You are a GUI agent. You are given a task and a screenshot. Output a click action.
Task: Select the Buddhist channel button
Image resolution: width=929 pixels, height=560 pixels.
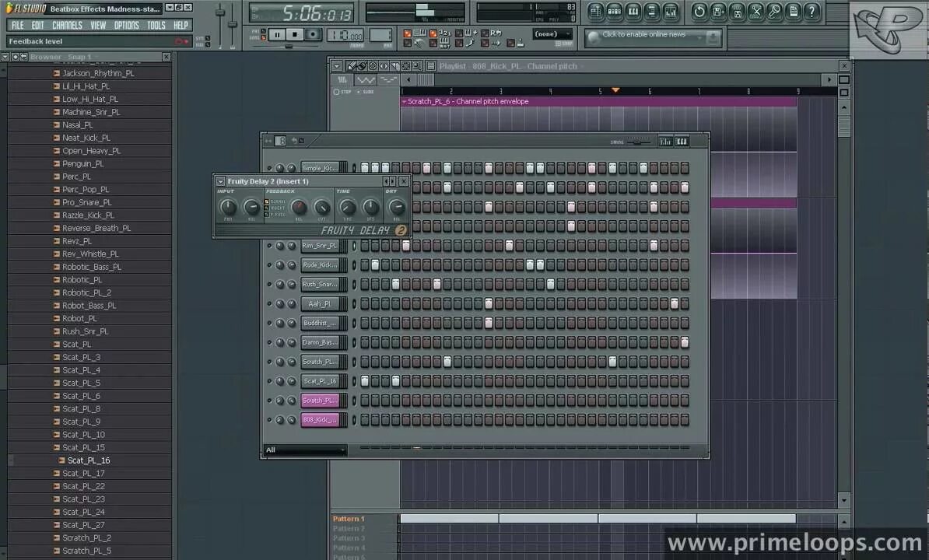320,324
